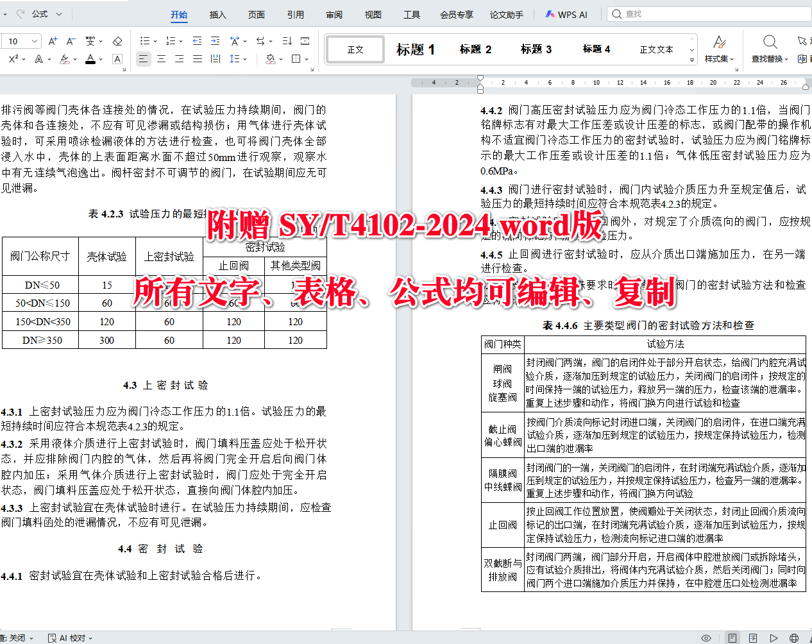
Task: Open the 会员专享 tab
Action: tap(457, 14)
